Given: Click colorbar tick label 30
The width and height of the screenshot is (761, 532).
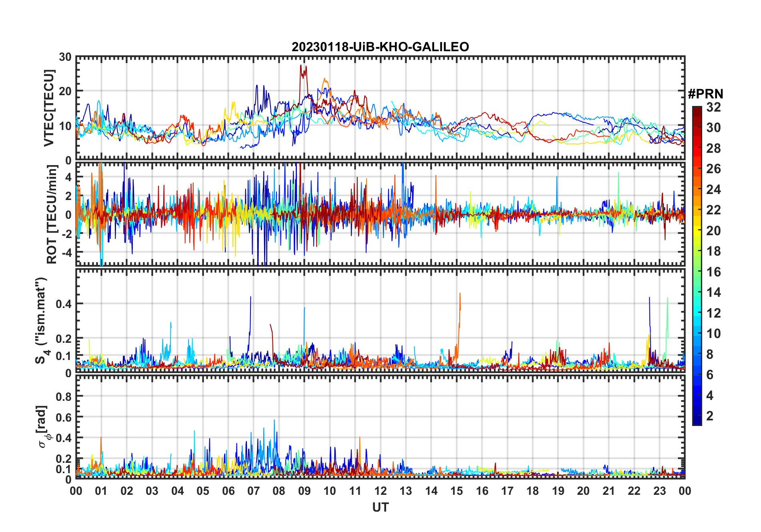Looking at the screenshot, I should [x=713, y=128].
